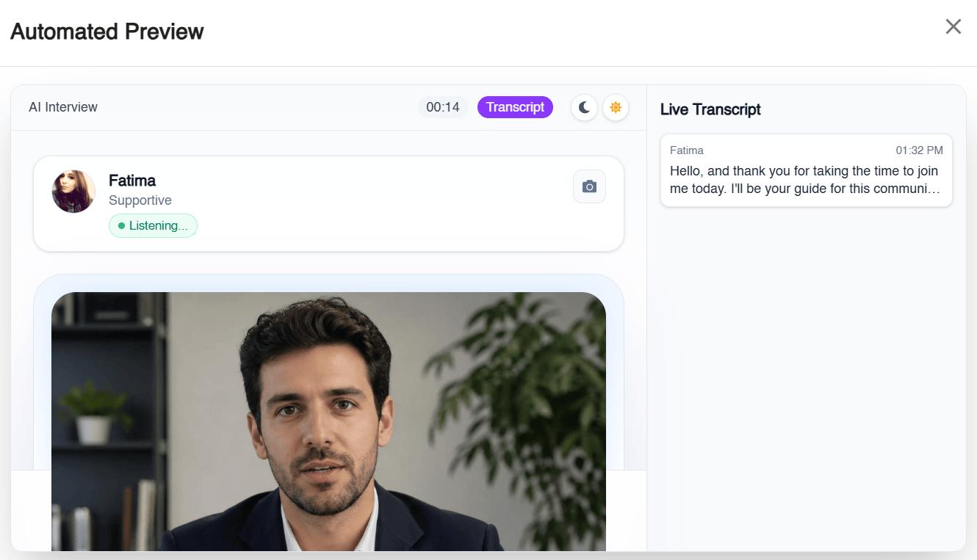Click the 00:14 interview timer

(443, 107)
